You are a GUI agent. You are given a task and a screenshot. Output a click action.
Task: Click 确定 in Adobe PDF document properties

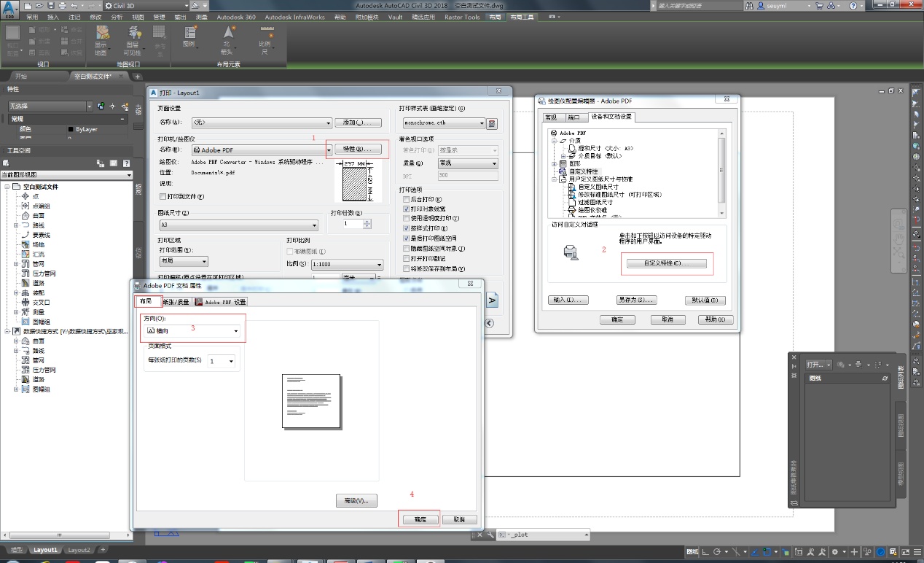(419, 519)
